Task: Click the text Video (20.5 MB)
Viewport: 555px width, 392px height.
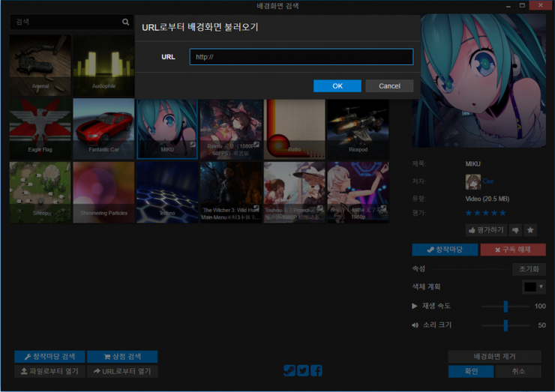Action: [487, 199]
